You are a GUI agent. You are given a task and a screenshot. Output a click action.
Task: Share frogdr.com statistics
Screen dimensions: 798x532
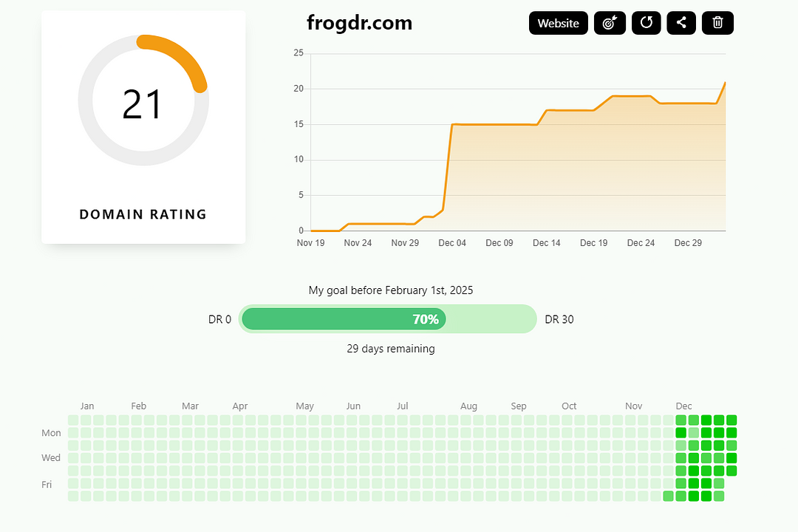681,23
